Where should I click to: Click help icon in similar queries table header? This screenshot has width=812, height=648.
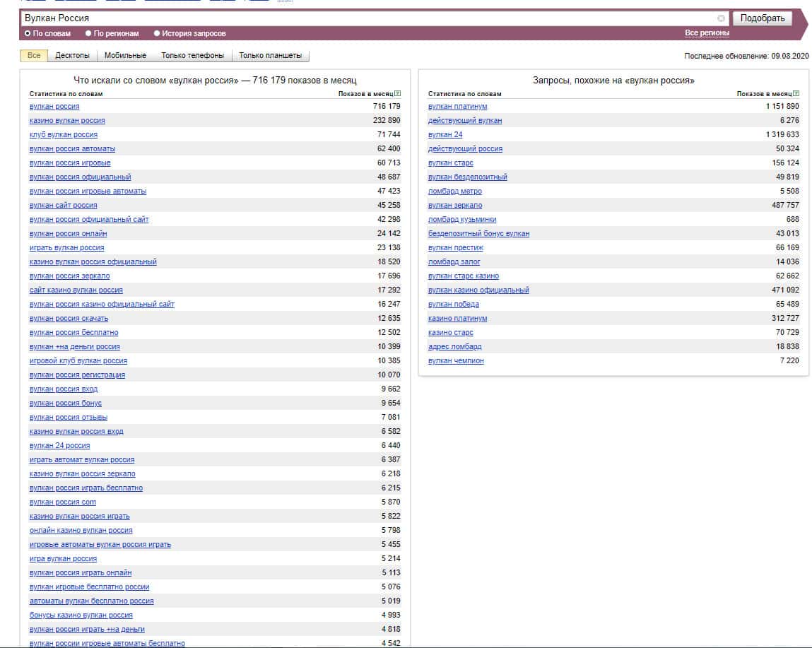coord(796,93)
